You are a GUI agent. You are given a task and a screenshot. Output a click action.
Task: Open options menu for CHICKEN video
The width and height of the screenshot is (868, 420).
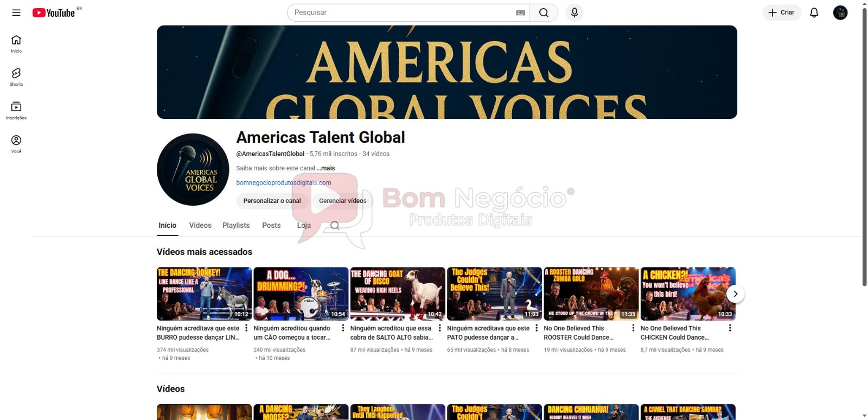(x=730, y=328)
